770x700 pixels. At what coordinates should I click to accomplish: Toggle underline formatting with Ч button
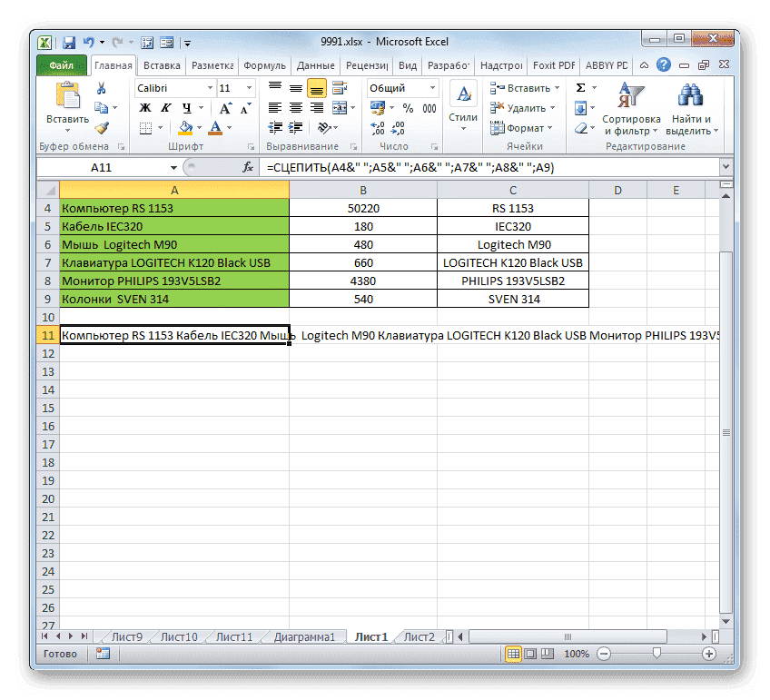tap(187, 106)
